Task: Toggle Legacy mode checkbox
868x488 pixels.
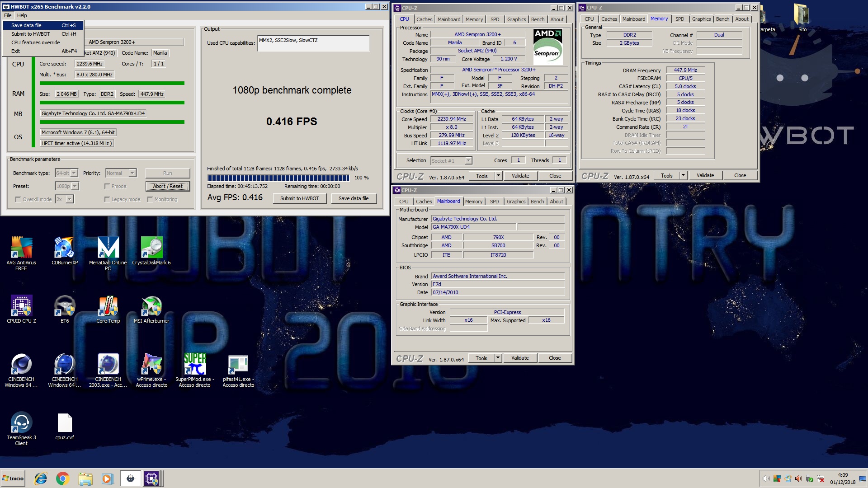Action: click(x=107, y=199)
